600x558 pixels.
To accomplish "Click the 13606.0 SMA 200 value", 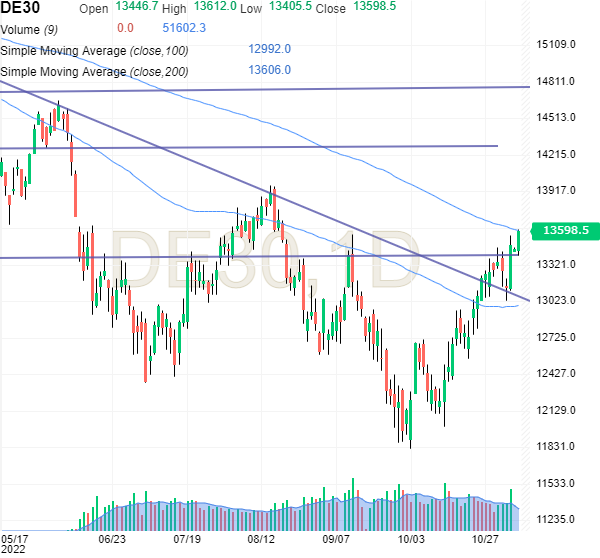I will [269, 70].
